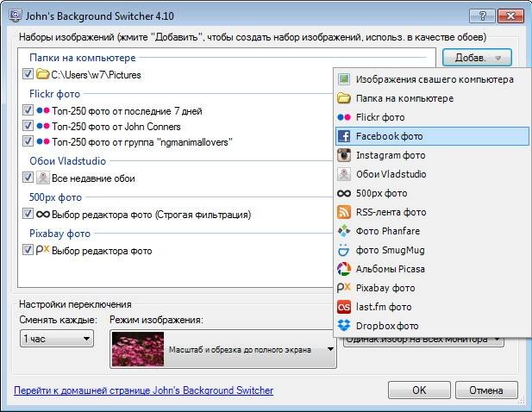This screenshot has width=532, height=412.
Task: Click the Flickr icon in the последние 7 дней row
Action: point(43,110)
